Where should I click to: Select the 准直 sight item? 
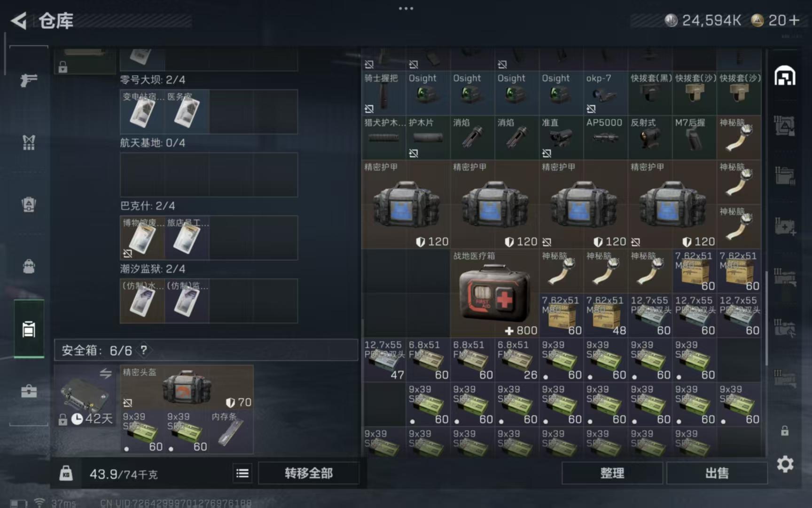561,138
